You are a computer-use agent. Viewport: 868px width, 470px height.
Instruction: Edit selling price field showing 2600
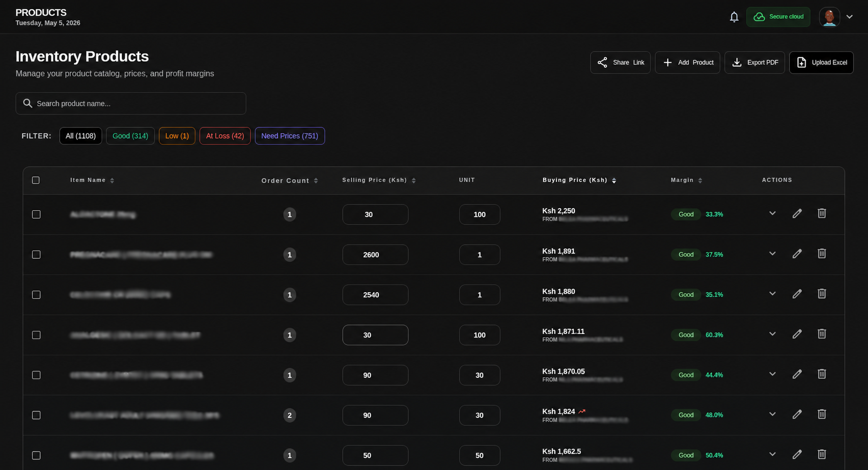[x=375, y=255]
